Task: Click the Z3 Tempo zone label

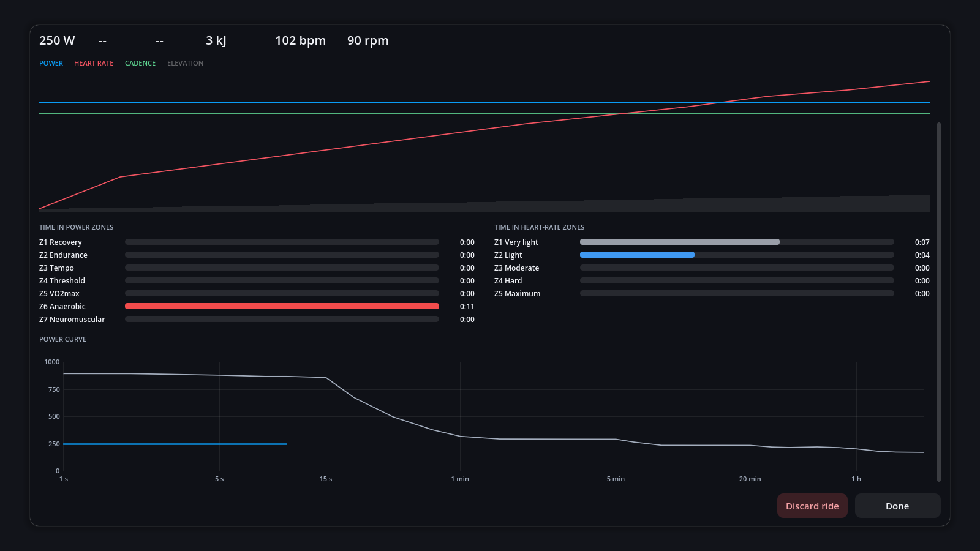Action: click(x=56, y=268)
